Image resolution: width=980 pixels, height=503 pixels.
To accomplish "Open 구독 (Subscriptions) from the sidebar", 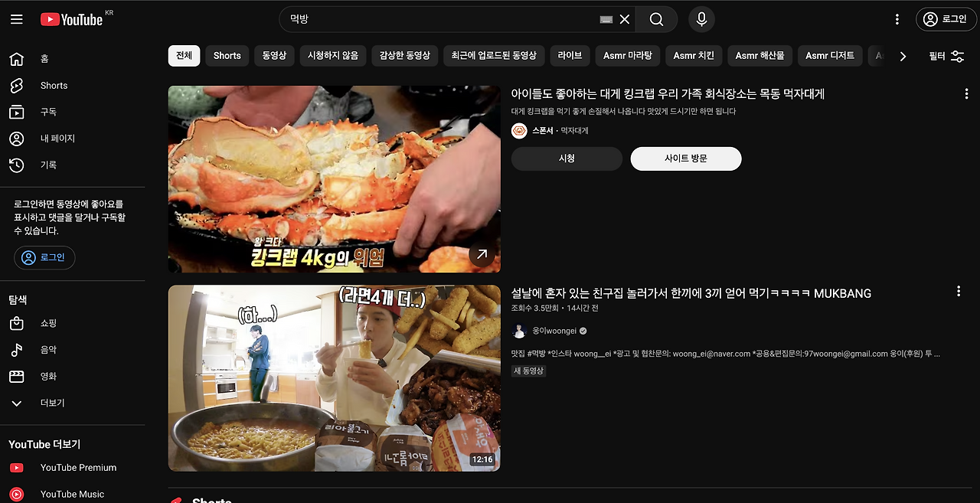I will (46, 112).
